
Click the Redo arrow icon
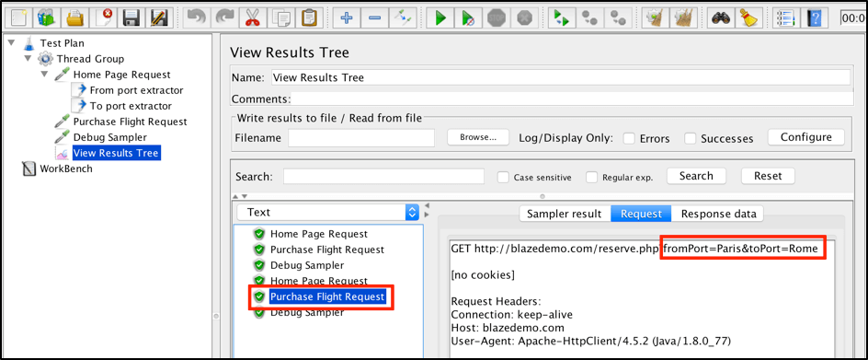coord(224,17)
